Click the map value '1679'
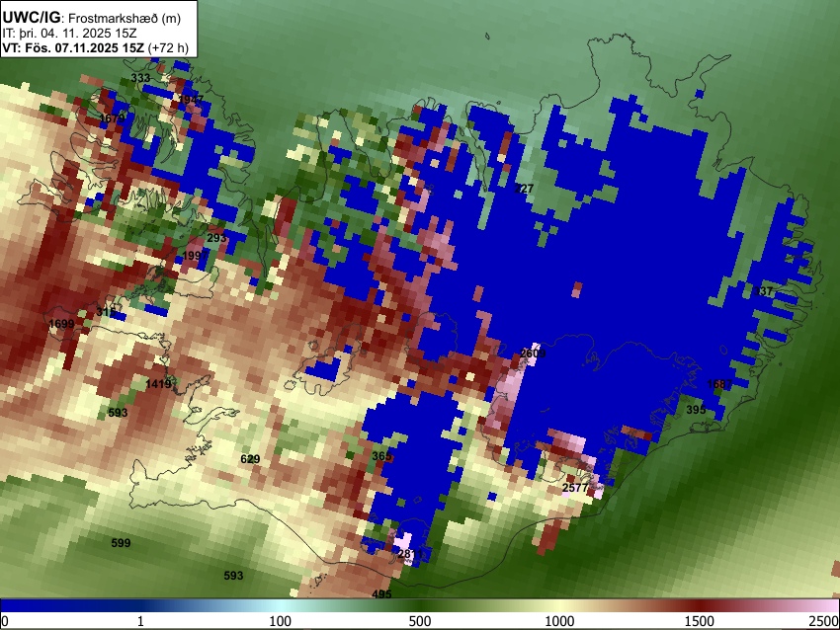The width and height of the screenshot is (840, 630). click(112, 118)
